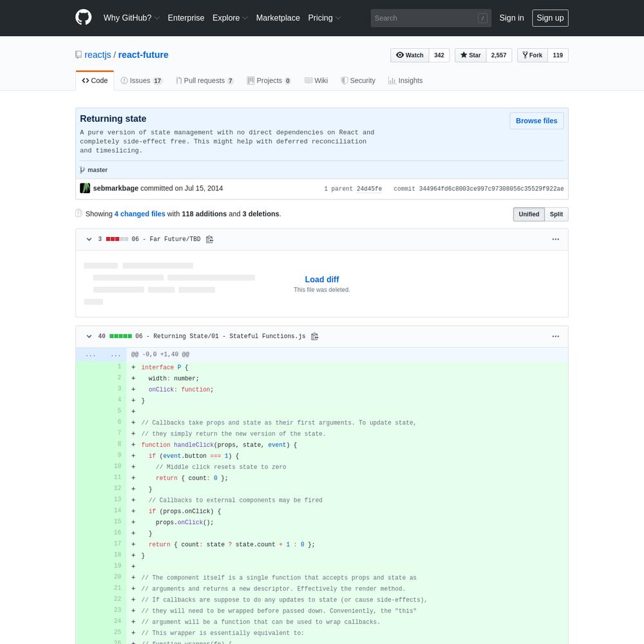Viewport: 644px width, 644px height.
Task: Focus the Search input field
Action: pos(431,18)
